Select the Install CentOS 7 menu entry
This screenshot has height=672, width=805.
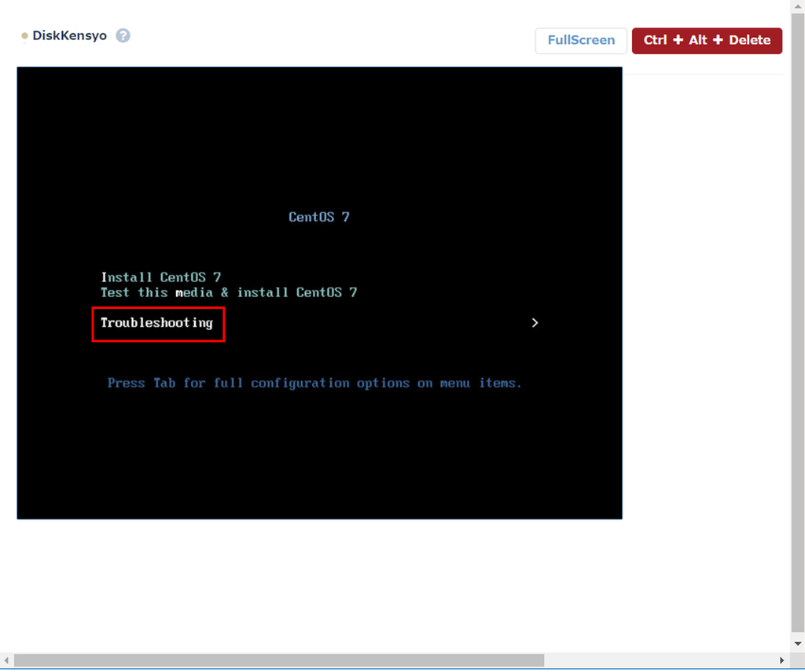160,277
